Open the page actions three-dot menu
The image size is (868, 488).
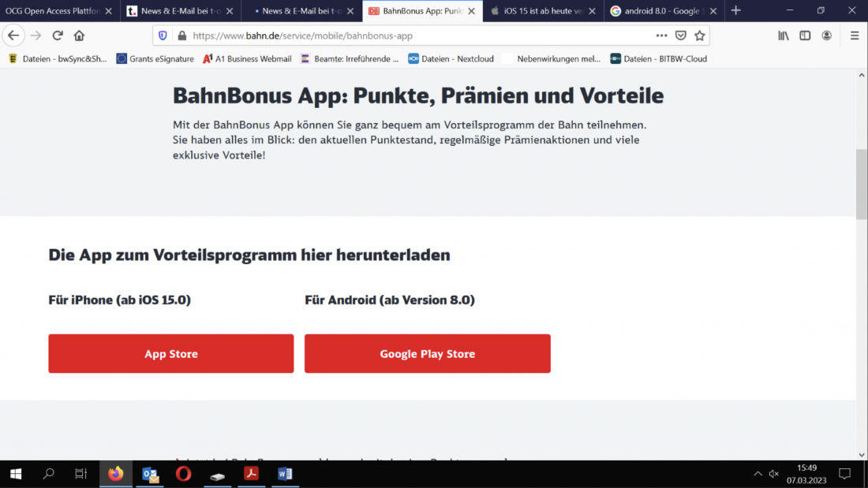pyautogui.click(x=661, y=35)
